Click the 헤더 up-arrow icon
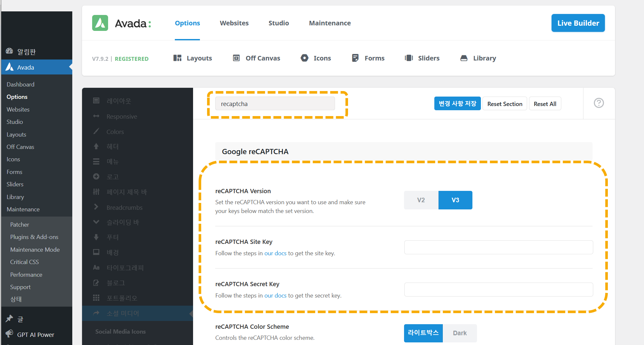 click(96, 146)
